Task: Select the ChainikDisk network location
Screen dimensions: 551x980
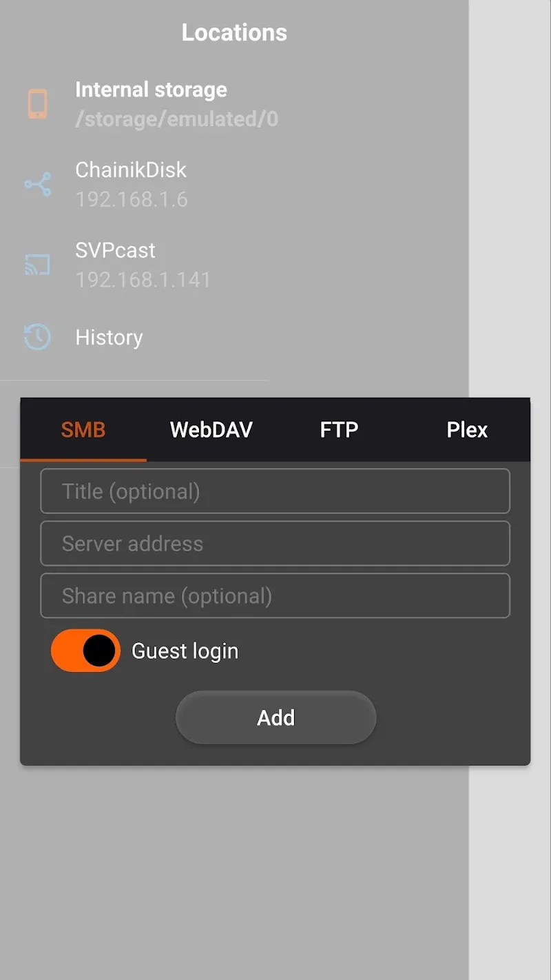Action: (x=131, y=184)
